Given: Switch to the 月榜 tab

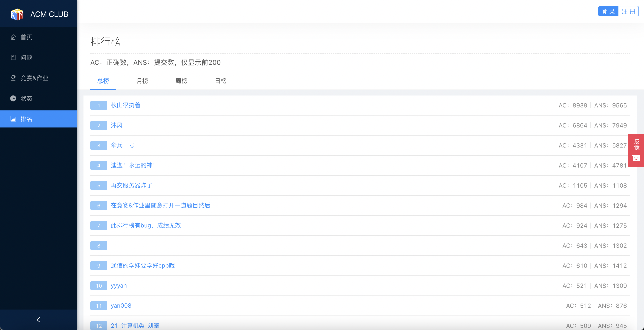Looking at the screenshot, I should tap(142, 81).
